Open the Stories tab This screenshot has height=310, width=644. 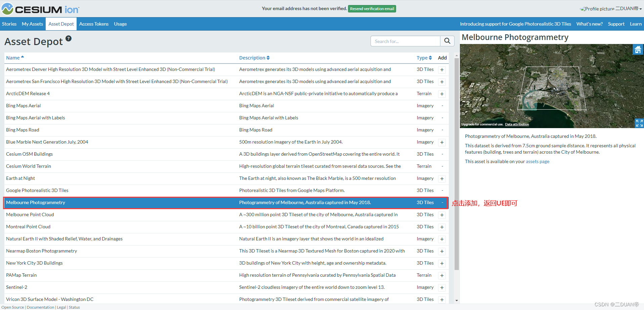pyautogui.click(x=9, y=24)
